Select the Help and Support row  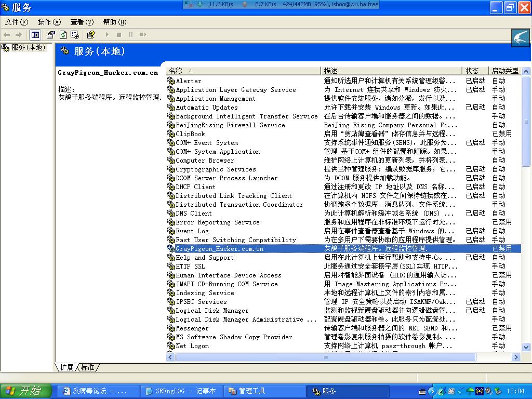344,257
